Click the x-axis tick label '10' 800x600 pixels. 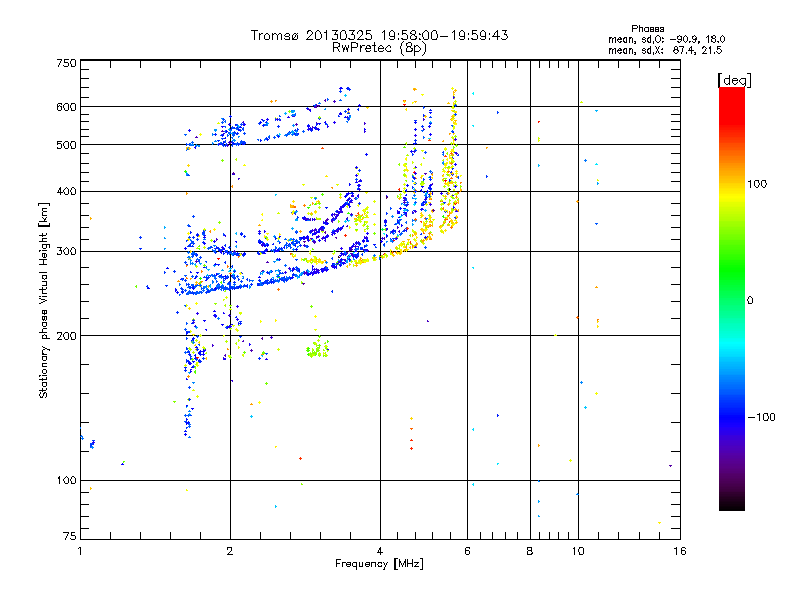point(578,551)
